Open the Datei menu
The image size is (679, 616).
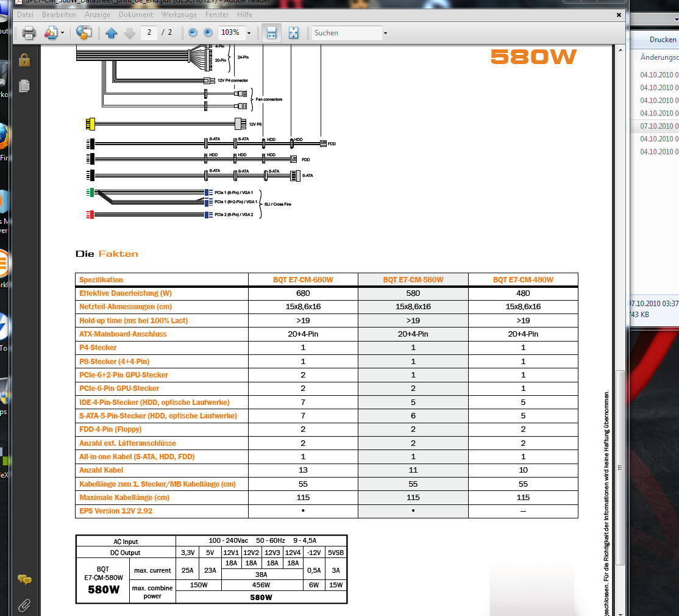coord(25,15)
